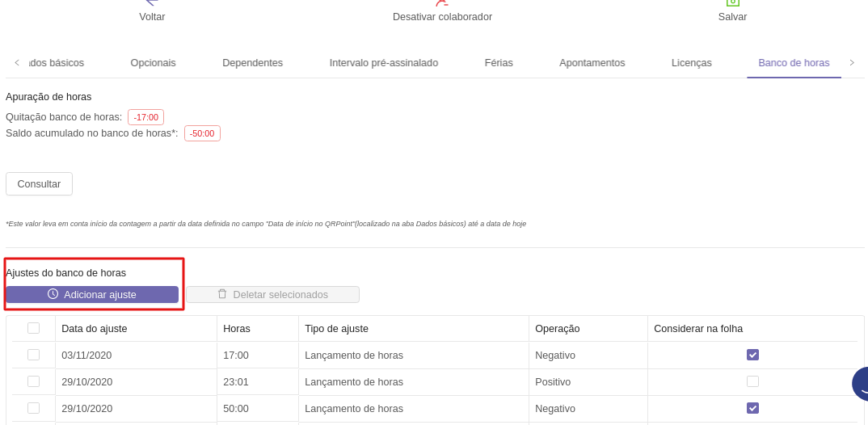Click the -50:00 accumulated balance badge

pos(202,134)
